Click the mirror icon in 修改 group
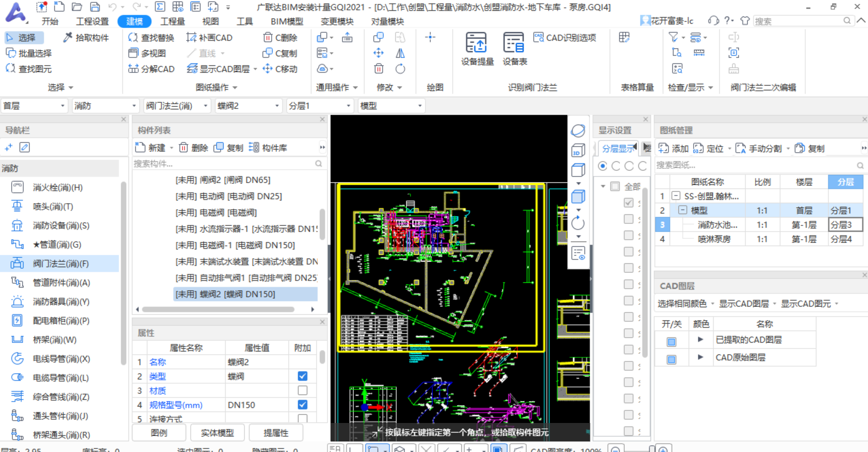The width and height of the screenshot is (868, 452). click(400, 53)
